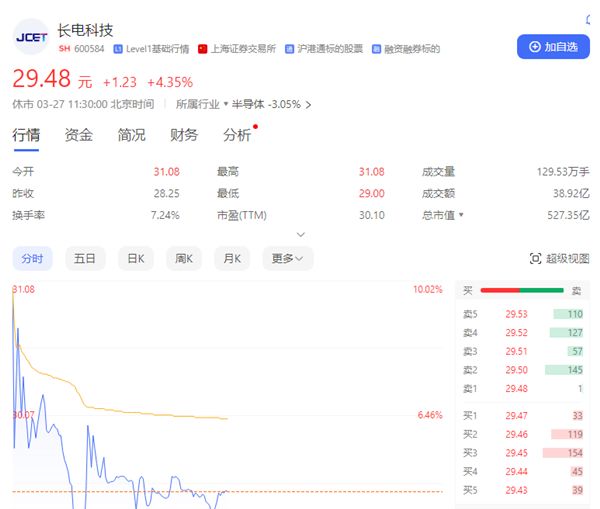
Task: Click the 10.02% chart axis label
Action: pos(427,289)
